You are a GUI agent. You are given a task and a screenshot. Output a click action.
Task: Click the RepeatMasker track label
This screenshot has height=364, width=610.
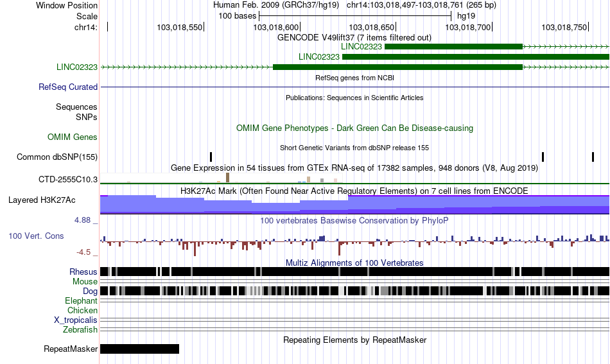[x=71, y=349]
